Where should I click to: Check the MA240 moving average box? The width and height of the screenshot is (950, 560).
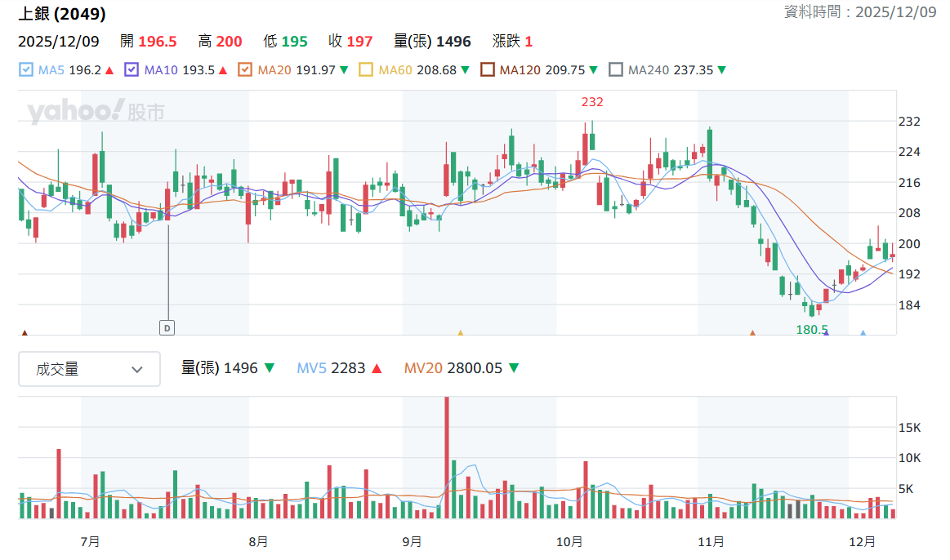click(x=616, y=69)
